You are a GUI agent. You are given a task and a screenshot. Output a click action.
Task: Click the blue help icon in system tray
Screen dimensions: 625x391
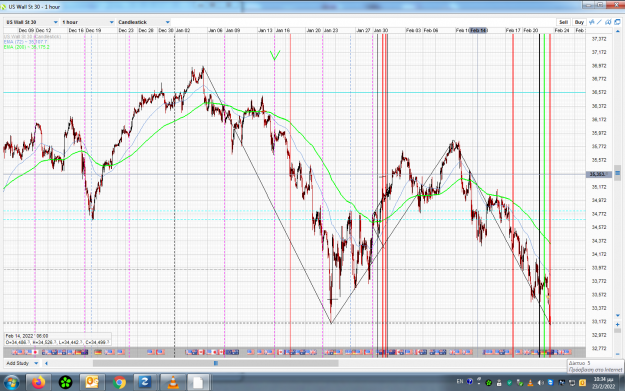470,382
